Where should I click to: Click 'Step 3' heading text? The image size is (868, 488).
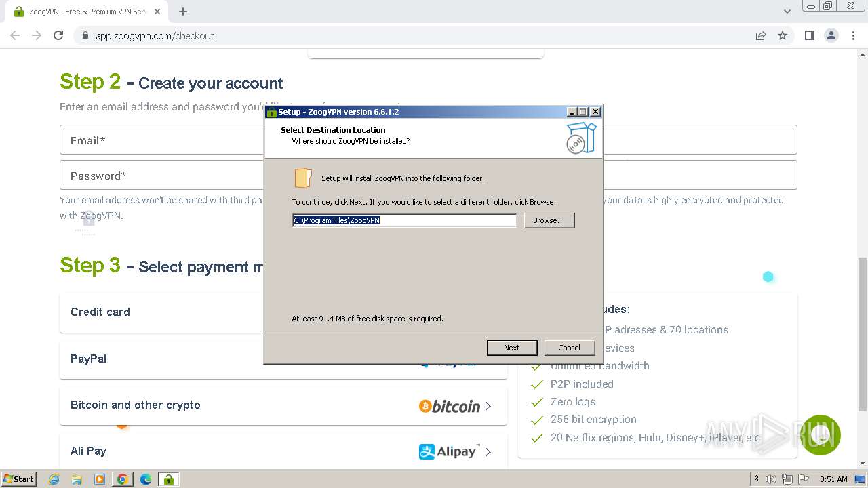(90, 265)
